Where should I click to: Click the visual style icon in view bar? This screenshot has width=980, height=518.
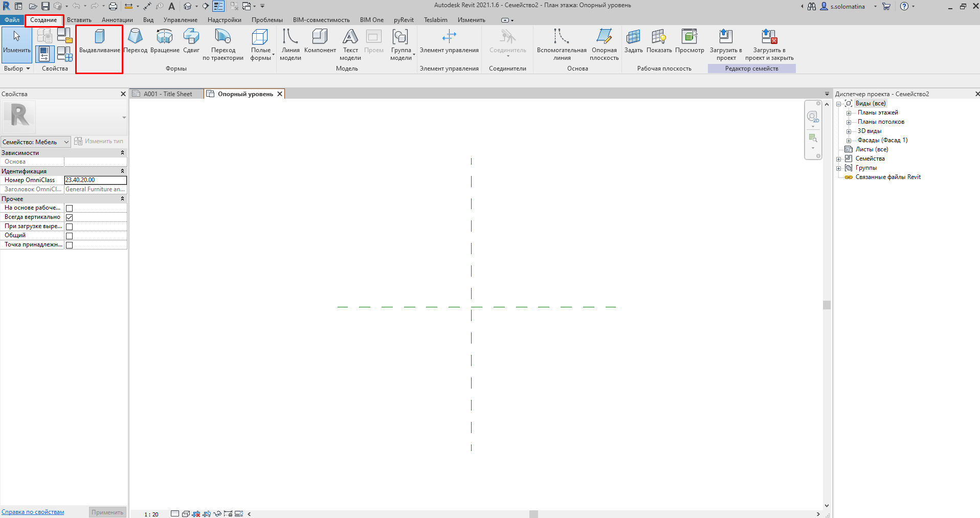[186, 514]
